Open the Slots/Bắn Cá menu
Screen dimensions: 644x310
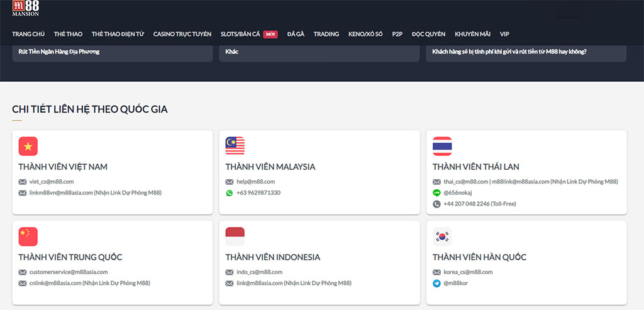[240, 34]
